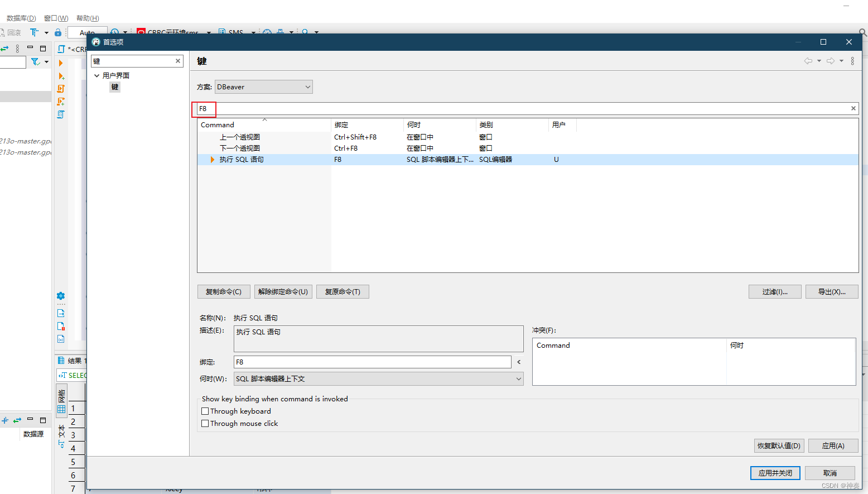This screenshot has width=868, height=494.
Task: Open the 何时 context dropdown
Action: click(378, 378)
